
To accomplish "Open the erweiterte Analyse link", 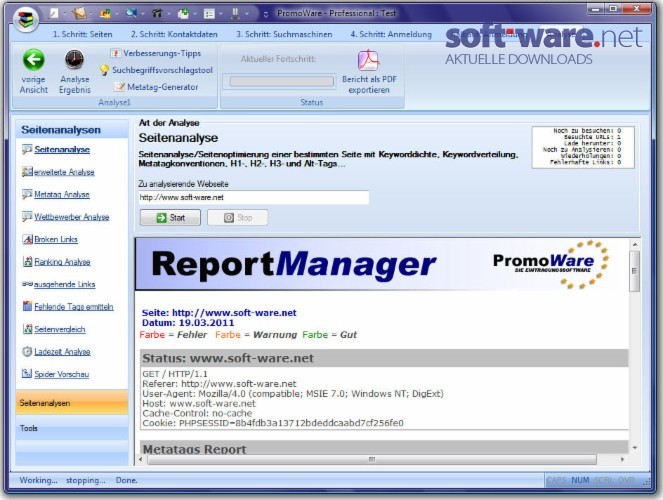I will (x=64, y=172).
